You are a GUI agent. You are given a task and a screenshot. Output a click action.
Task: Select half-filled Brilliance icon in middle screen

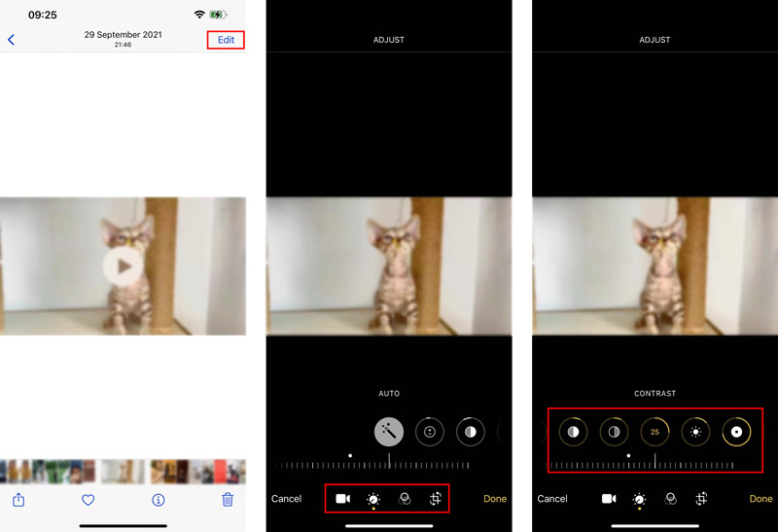click(x=471, y=432)
